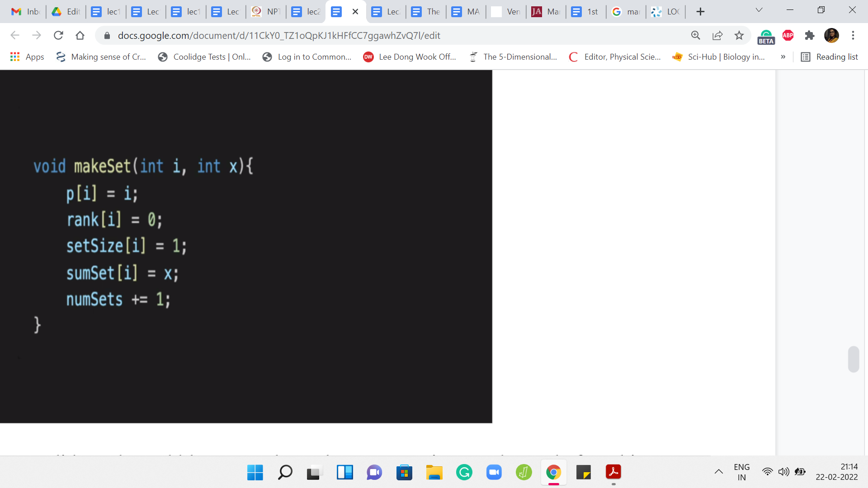The image size is (868, 488).
Task: Open the Reading list button
Action: click(x=830, y=57)
